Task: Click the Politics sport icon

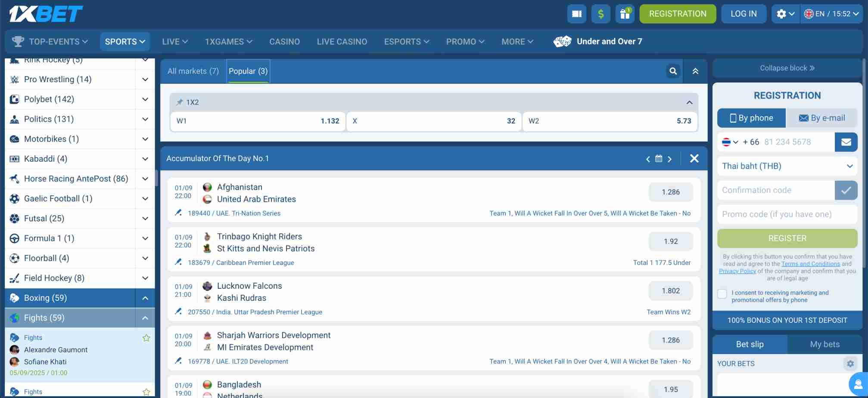Action: point(14,119)
